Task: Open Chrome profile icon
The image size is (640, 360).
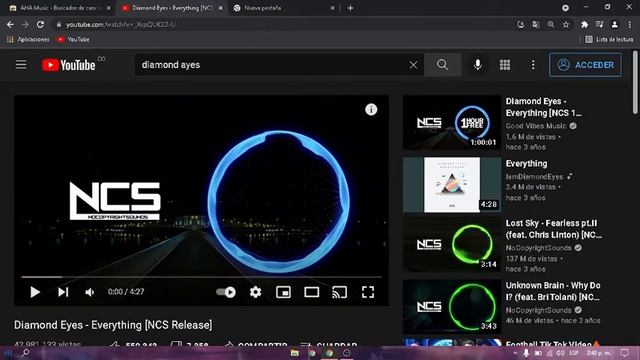Action: (614, 24)
